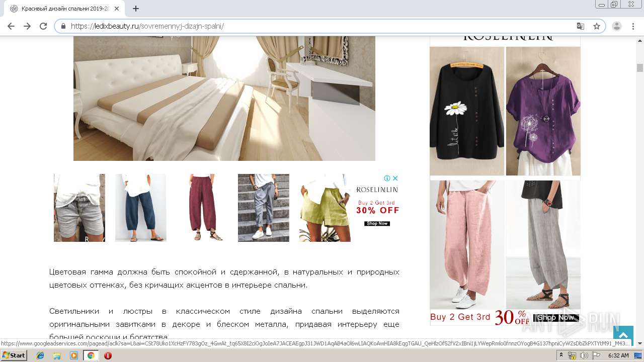
Task: Select the 'Красивый дизайн спальни' tab
Action: click(65, 9)
